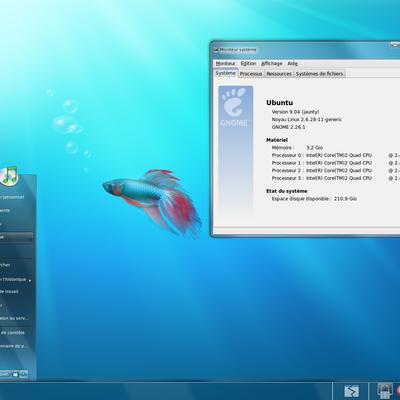Viewport: 400px width, 400px height.
Task: Click the Noyau Linux 2.6.28-11-generic line
Action: coord(307,119)
